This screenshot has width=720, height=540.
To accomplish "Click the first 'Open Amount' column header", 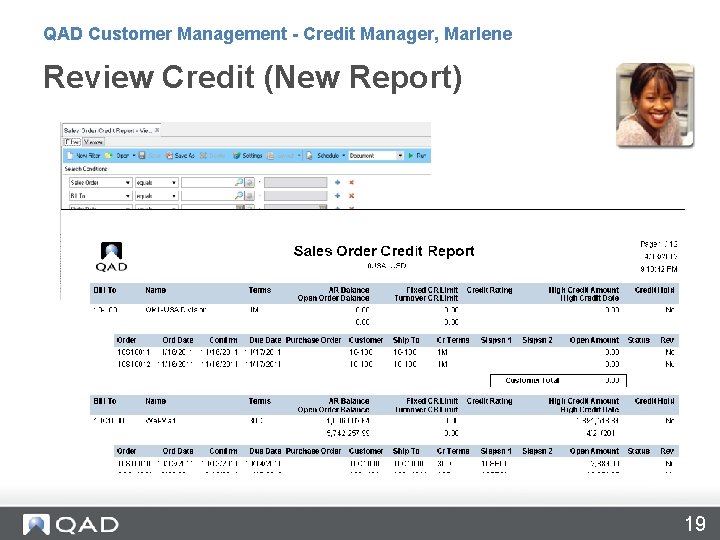I will click(594, 340).
